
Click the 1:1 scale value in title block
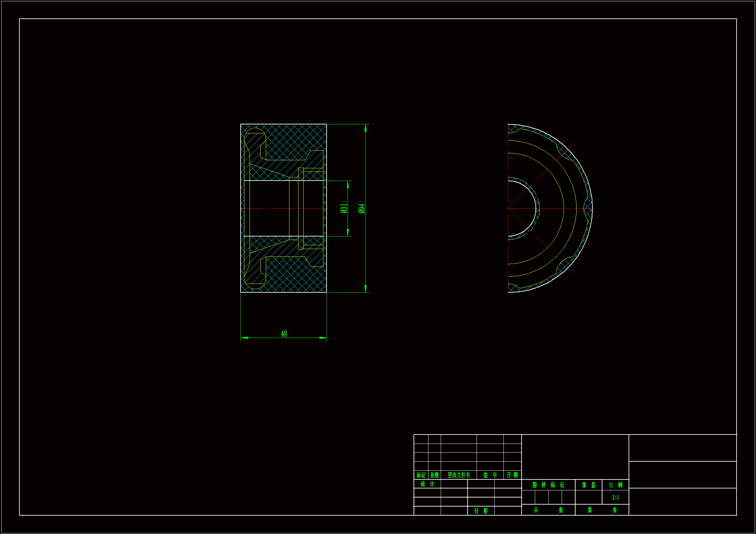tap(615, 497)
